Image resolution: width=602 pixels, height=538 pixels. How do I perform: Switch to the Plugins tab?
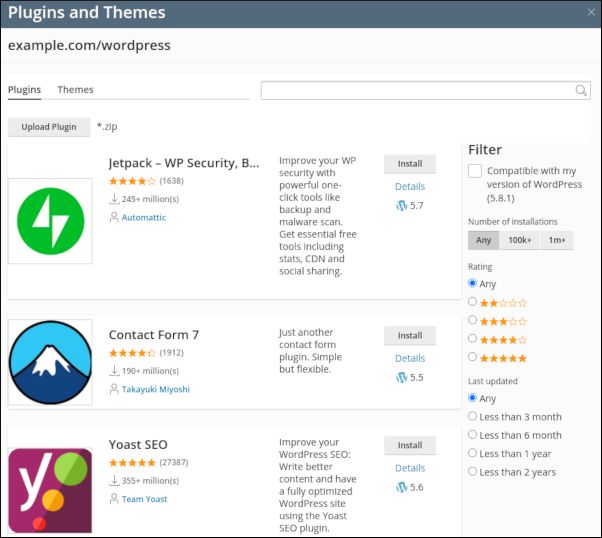point(25,90)
